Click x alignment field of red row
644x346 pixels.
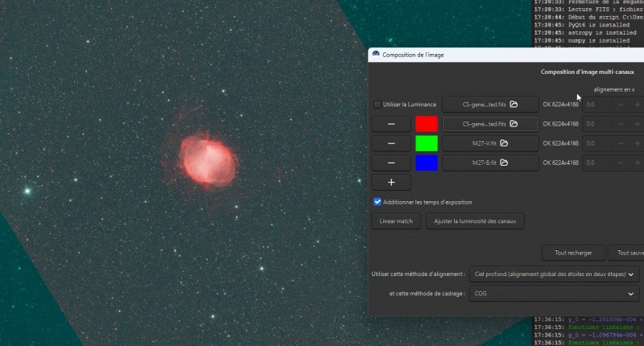[x=598, y=124]
